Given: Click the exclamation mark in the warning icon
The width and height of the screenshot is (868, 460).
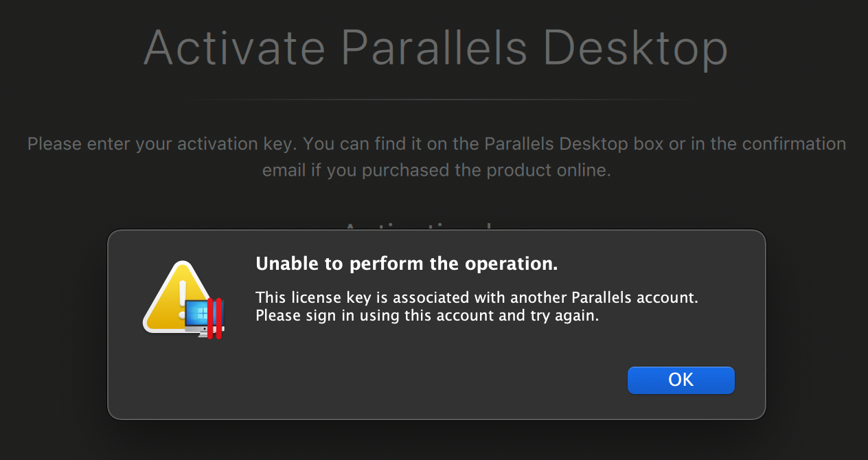Looking at the screenshot, I should point(181,294).
